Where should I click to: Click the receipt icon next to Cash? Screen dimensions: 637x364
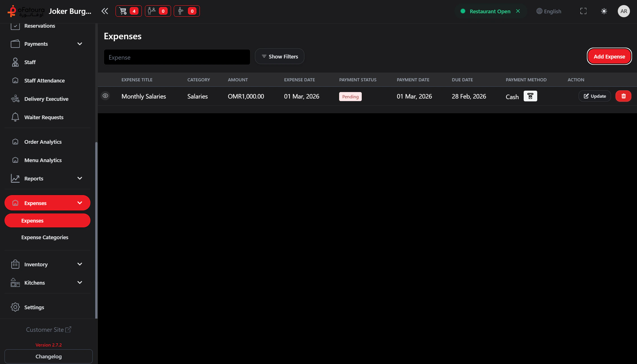coord(530,96)
